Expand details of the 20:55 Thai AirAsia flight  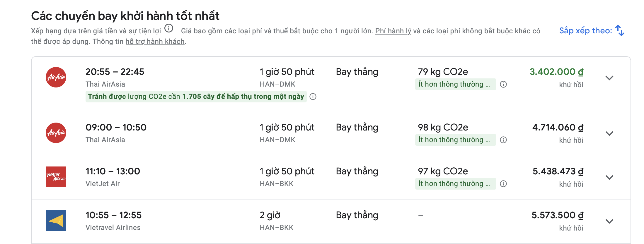pyautogui.click(x=609, y=78)
